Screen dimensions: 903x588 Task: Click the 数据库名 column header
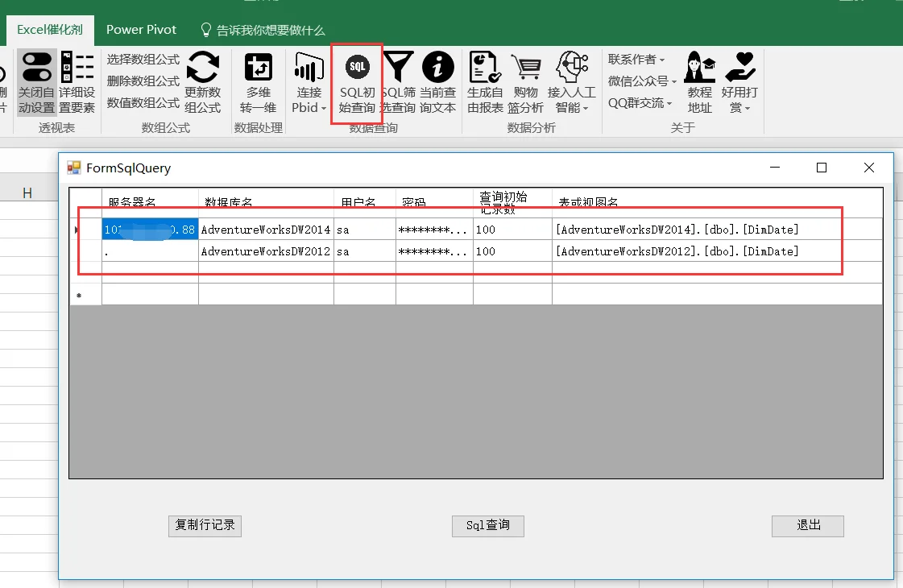click(266, 203)
